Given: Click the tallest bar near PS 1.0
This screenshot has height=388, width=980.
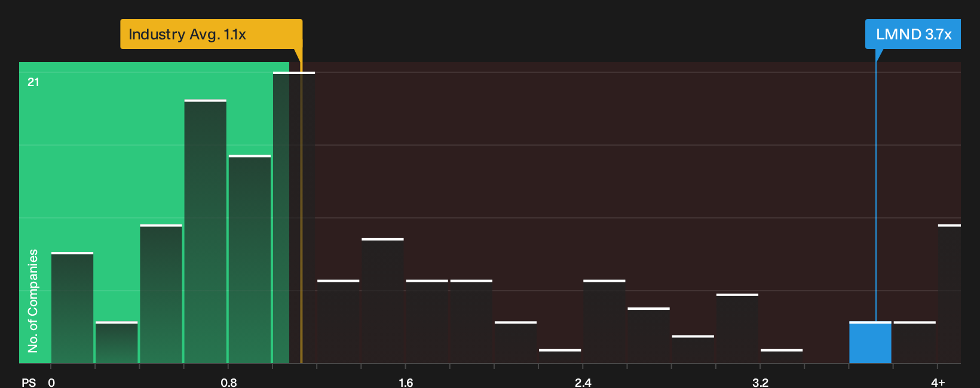Looking at the screenshot, I should [294, 217].
